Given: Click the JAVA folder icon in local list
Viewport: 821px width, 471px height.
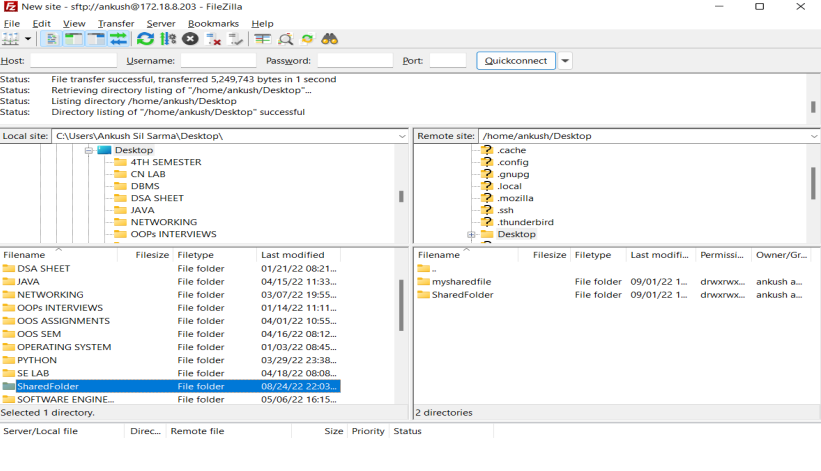Looking at the screenshot, I should [8, 282].
